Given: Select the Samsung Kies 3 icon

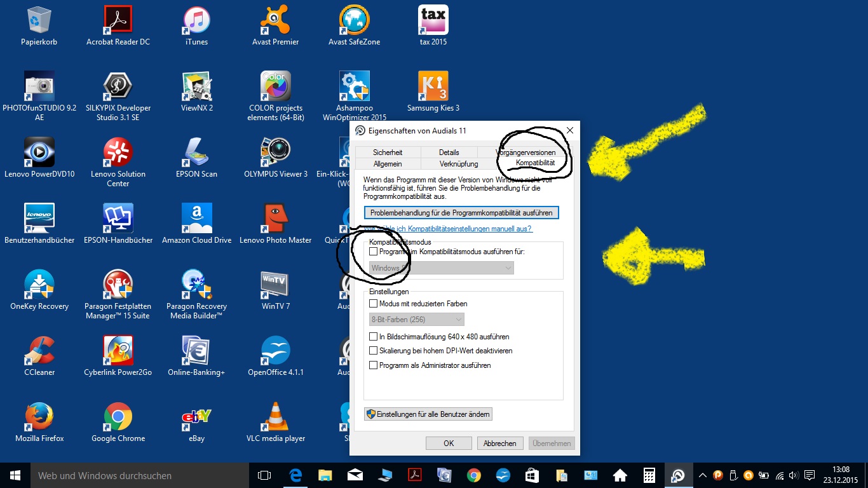Looking at the screenshot, I should [433, 91].
